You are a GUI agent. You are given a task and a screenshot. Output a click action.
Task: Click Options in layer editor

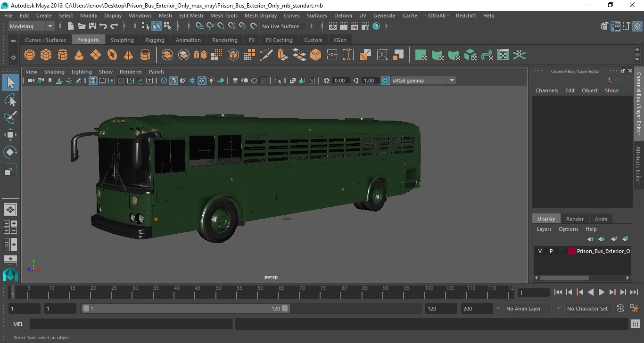click(x=568, y=229)
